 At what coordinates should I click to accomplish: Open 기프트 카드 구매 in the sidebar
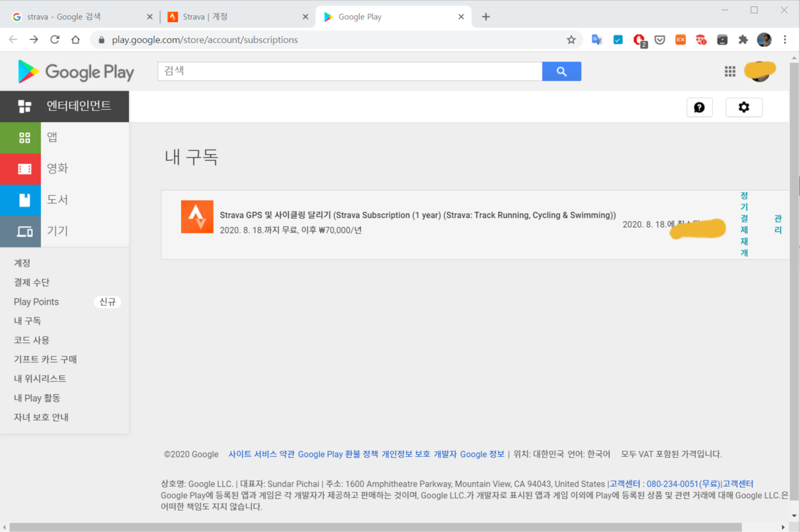[x=45, y=360]
